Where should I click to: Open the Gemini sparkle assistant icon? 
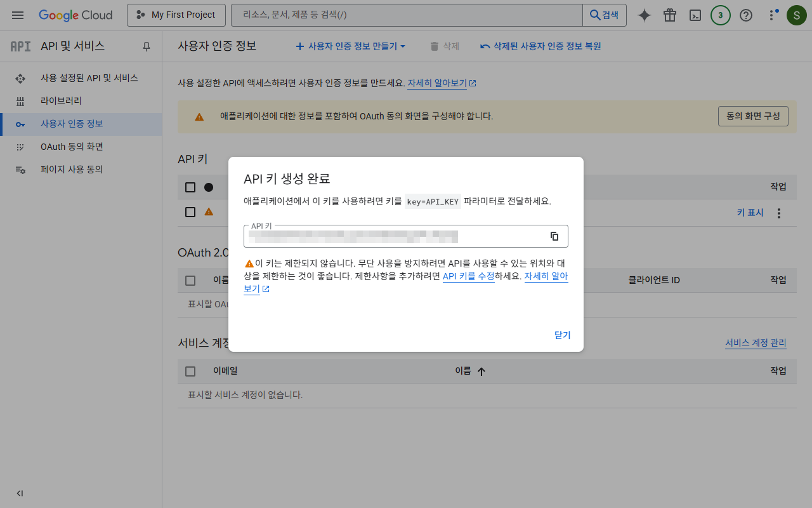(x=645, y=15)
